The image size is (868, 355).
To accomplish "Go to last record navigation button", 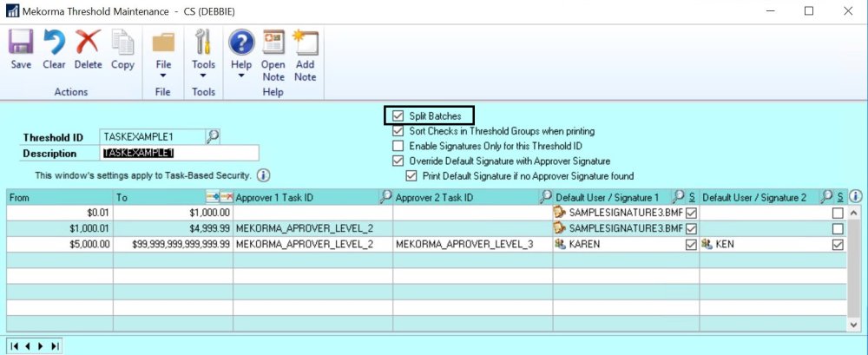I will [54, 346].
